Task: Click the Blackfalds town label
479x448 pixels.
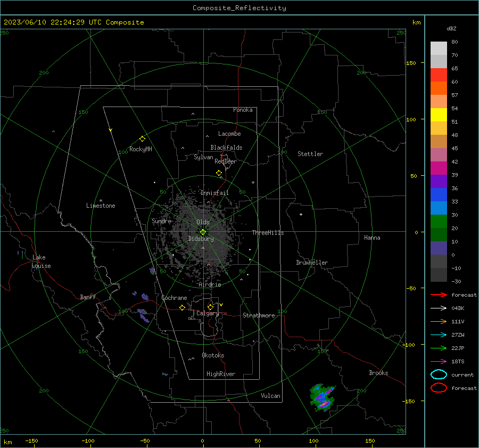Action: (226, 148)
